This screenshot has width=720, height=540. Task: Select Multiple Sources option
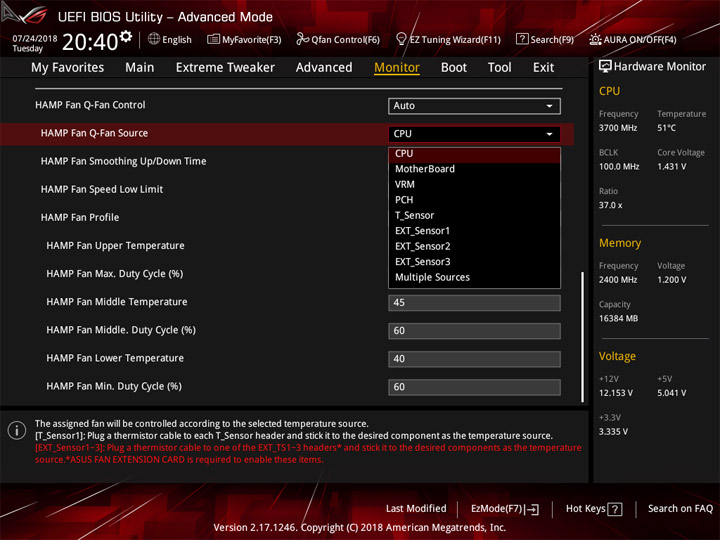point(474,277)
